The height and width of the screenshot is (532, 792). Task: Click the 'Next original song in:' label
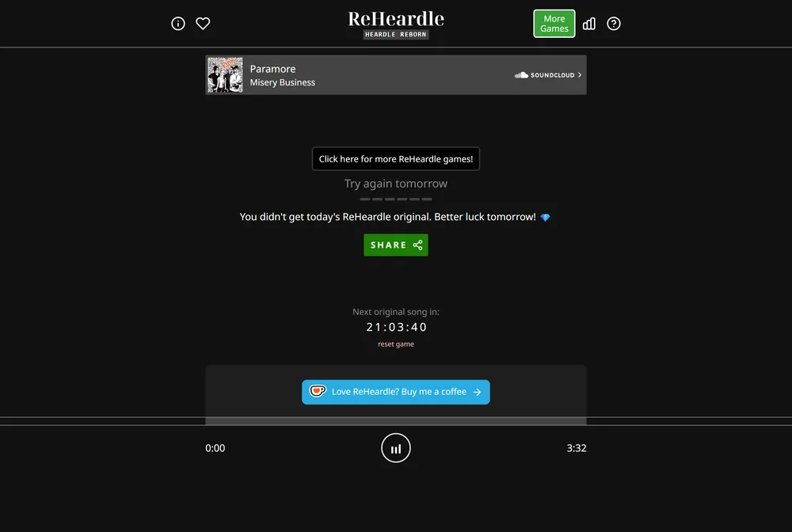[x=396, y=312]
